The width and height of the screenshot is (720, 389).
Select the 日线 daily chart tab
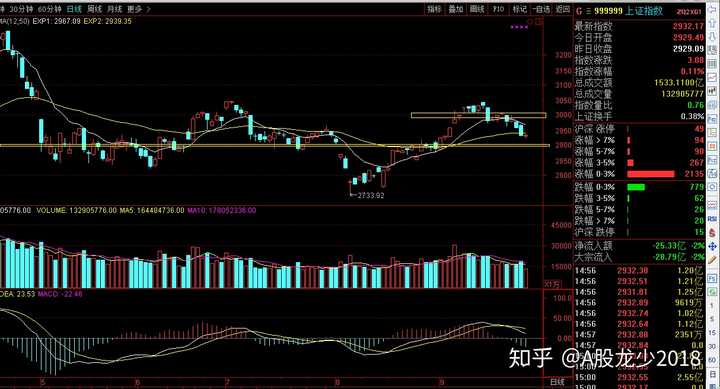[73, 9]
